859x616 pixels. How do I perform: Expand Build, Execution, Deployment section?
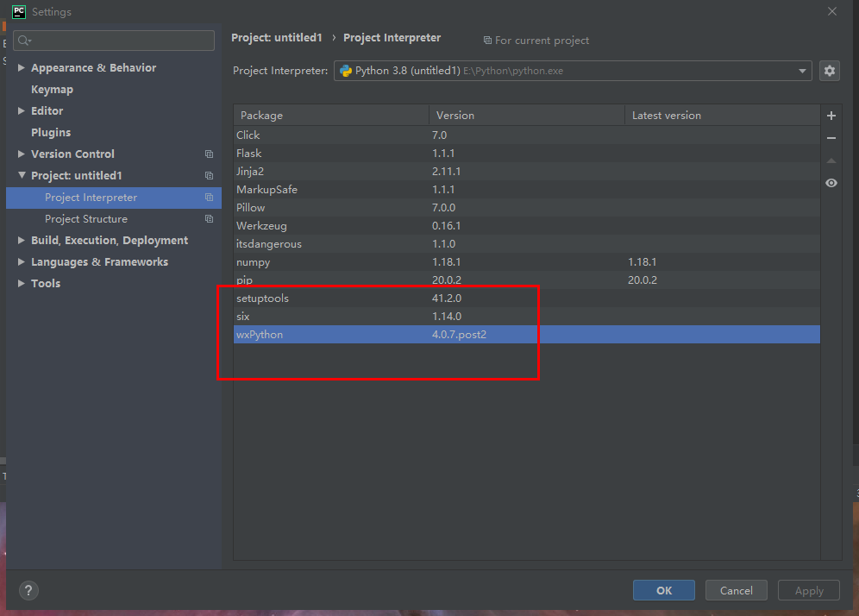pyautogui.click(x=22, y=241)
